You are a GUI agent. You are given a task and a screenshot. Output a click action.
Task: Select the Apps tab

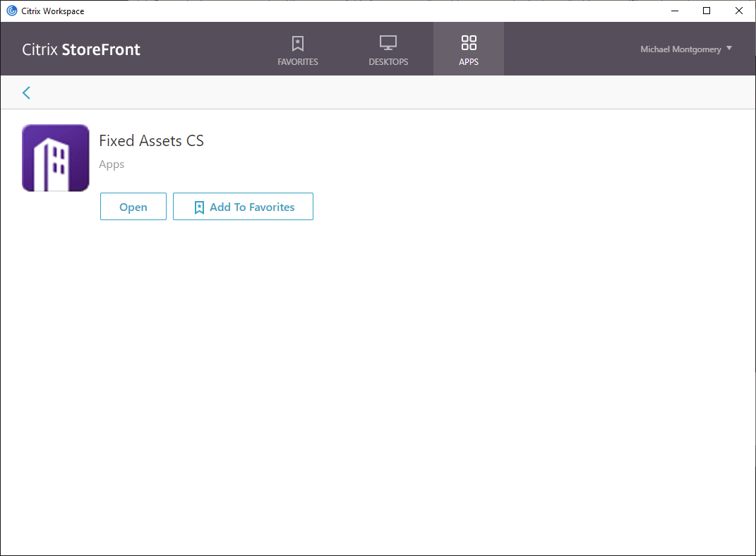[469, 49]
